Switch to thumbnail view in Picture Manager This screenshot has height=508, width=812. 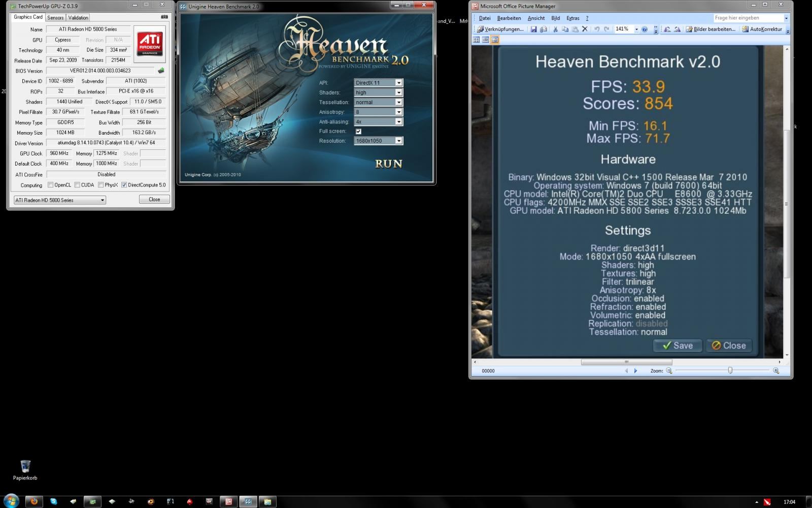point(477,40)
